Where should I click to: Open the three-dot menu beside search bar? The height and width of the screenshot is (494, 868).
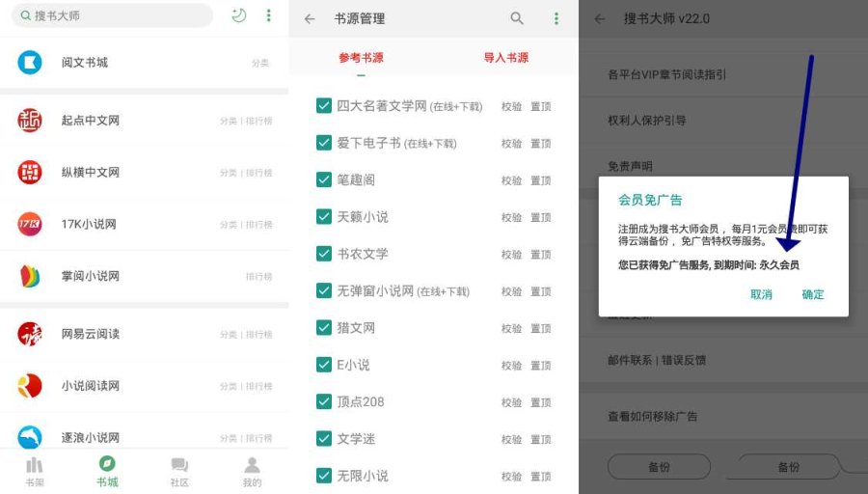268,15
